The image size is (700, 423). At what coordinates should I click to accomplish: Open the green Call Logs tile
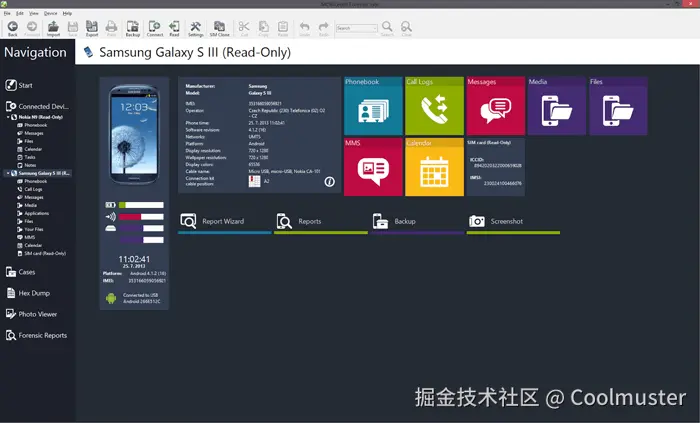click(x=434, y=106)
